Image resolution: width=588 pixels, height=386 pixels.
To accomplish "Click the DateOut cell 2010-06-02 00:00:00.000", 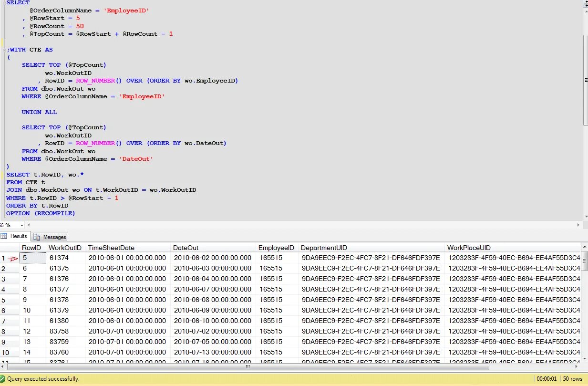I will pyautogui.click(x=214, y=258).
